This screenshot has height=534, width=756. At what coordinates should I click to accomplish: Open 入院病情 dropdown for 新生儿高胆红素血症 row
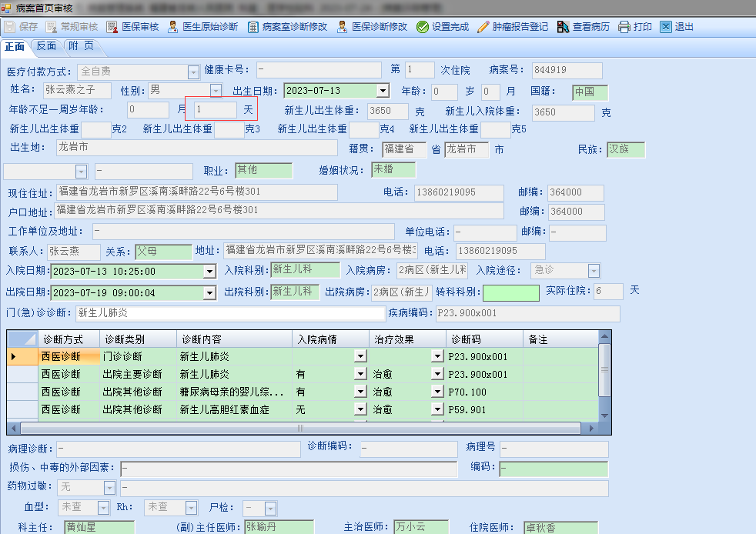tap(360, 409)
